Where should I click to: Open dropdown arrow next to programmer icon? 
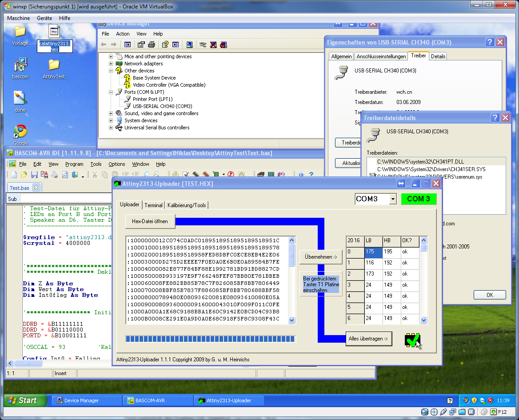point(224,174)
